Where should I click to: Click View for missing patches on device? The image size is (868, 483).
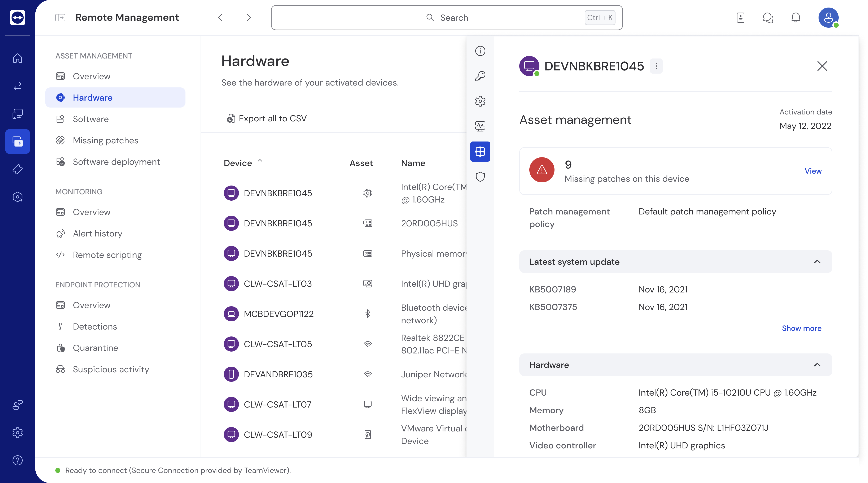click(813, 171)
